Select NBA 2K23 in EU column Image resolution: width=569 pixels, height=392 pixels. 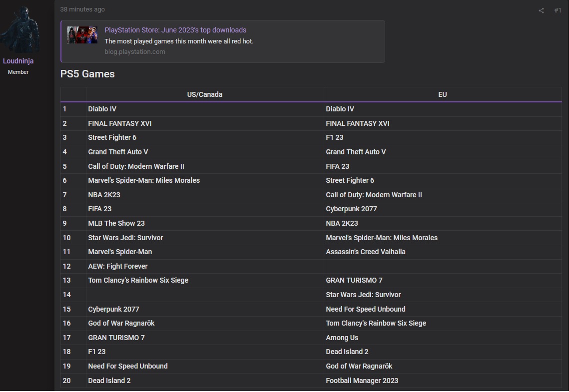(x=342, y=224)
